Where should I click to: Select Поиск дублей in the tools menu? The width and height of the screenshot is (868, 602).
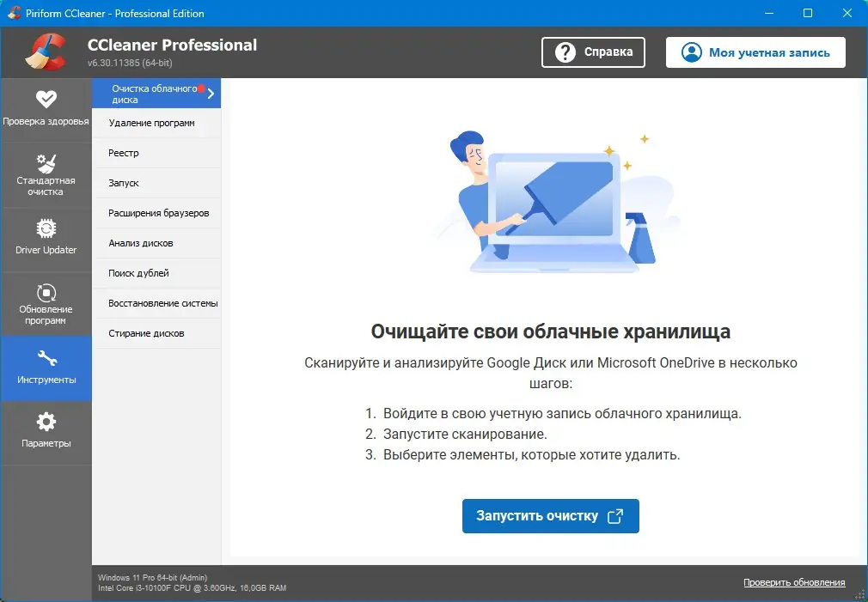pos(137,273)
